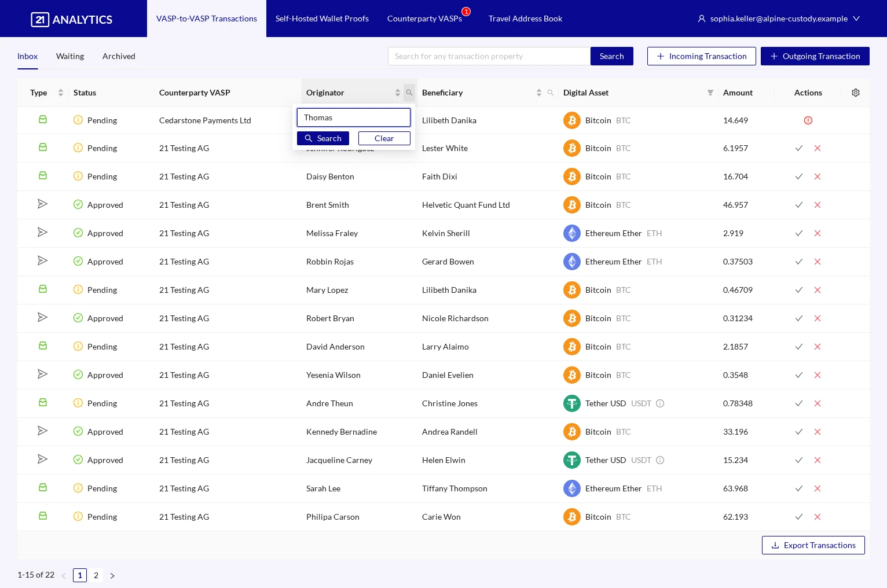
Task: Click the 21 Analytics logo
Action: 72,19
